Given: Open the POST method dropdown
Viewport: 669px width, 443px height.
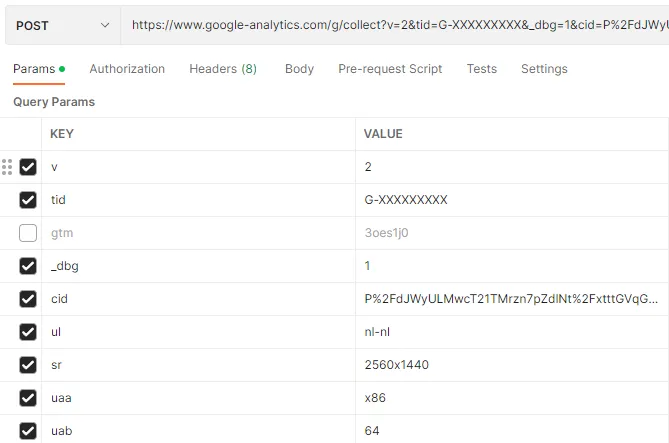Looking at the screenshot, I should [x=62, y=25].
